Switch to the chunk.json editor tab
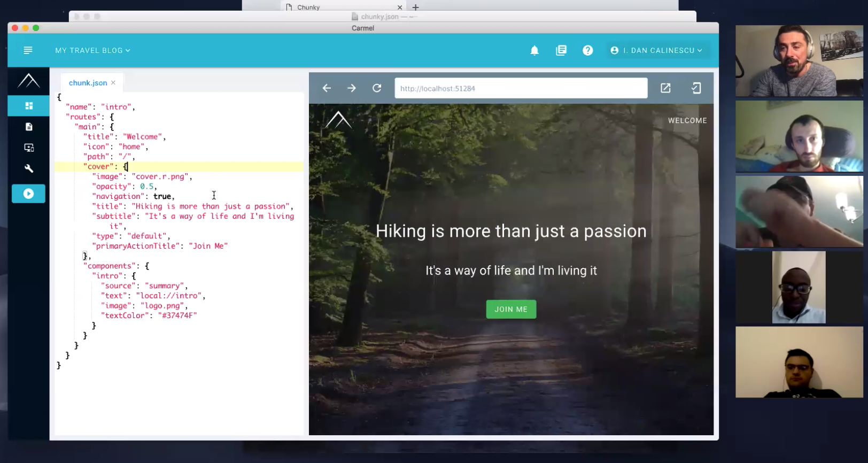Screen dimensions: 868x463 coord(88,83)
